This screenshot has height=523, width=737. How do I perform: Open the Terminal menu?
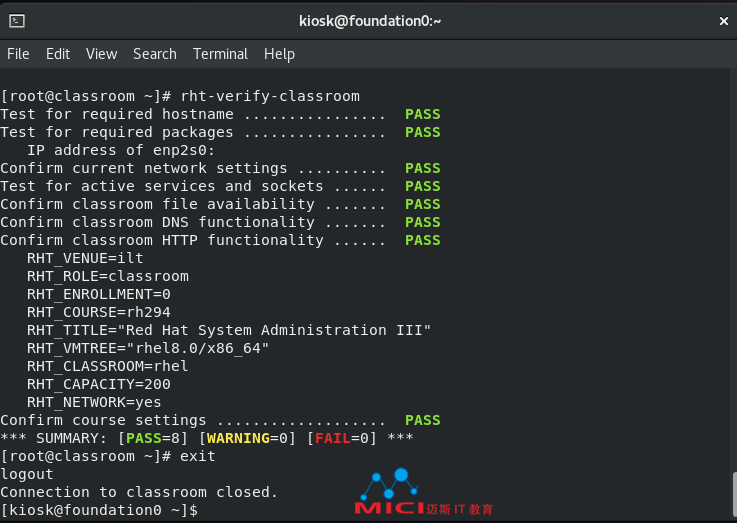click(220, 54)
